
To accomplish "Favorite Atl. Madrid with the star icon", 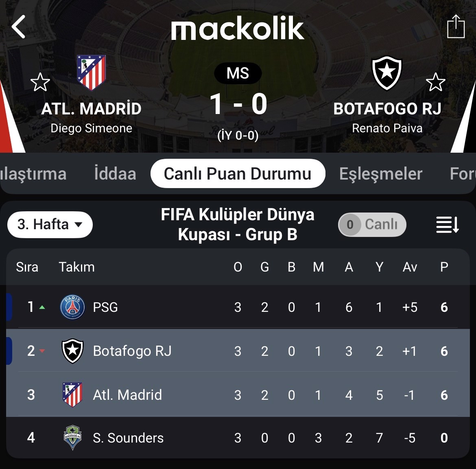I will (40, 82).
